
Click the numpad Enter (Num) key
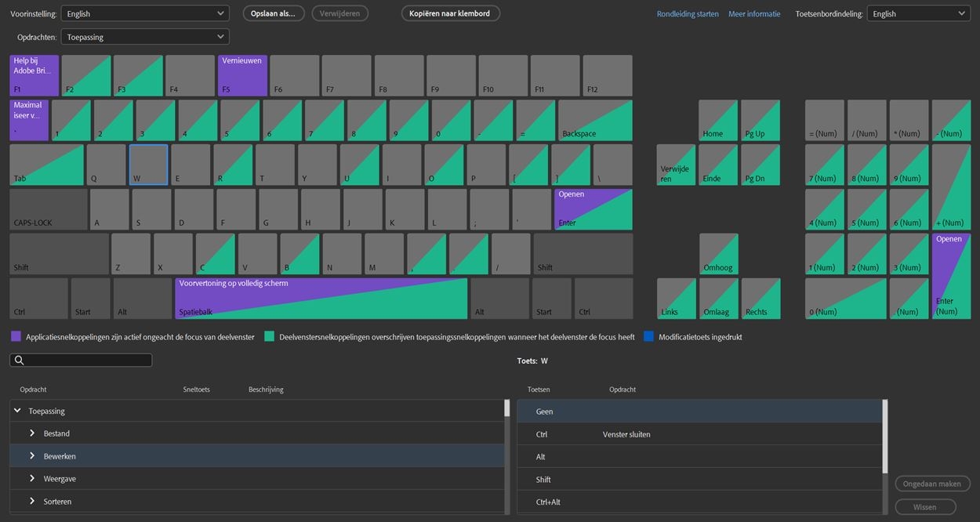[951, 276]
